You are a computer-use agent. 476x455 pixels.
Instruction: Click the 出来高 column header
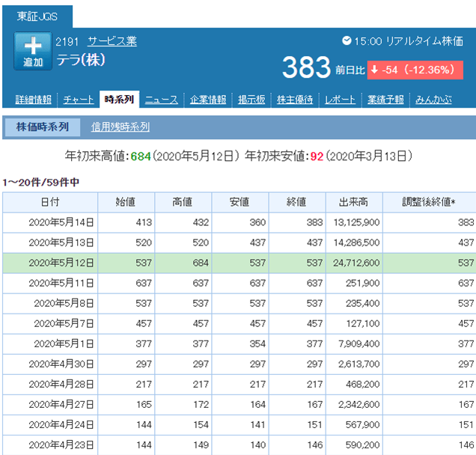pos(354,202)
